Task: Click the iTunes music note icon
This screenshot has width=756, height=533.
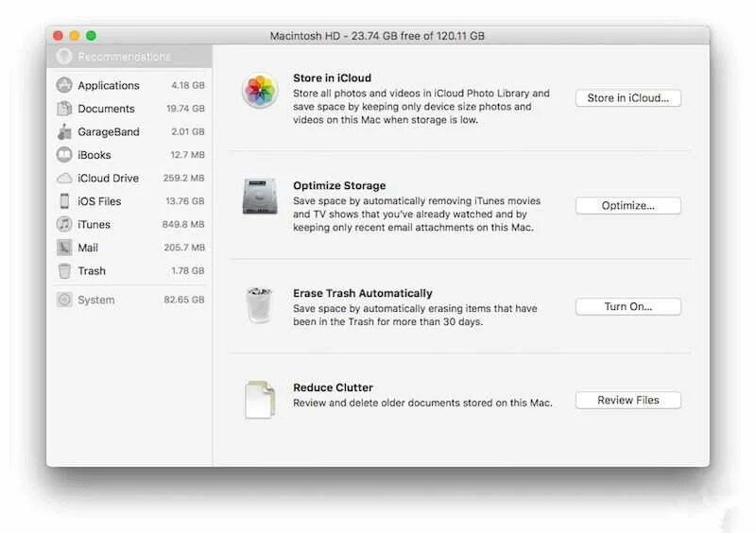Action: [64, 224]
